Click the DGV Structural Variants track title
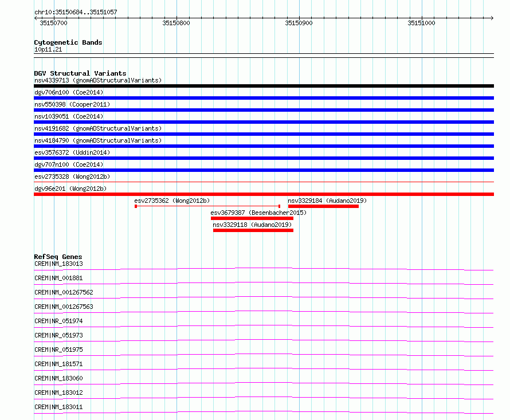The image size is (510, 420). click(80, 73)
